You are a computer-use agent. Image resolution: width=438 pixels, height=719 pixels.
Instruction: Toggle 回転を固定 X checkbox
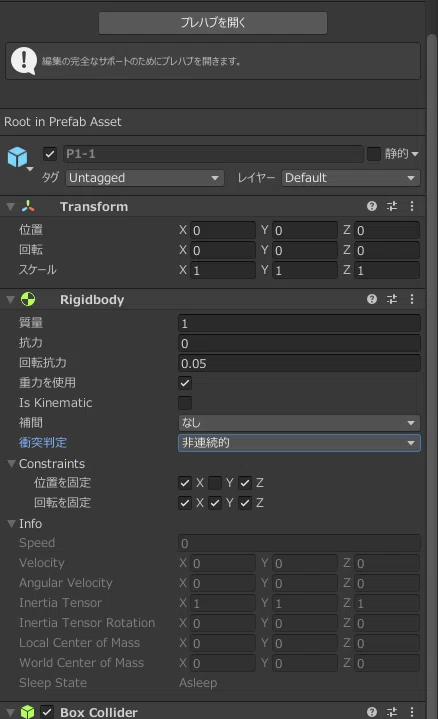[x=185, y=503]
